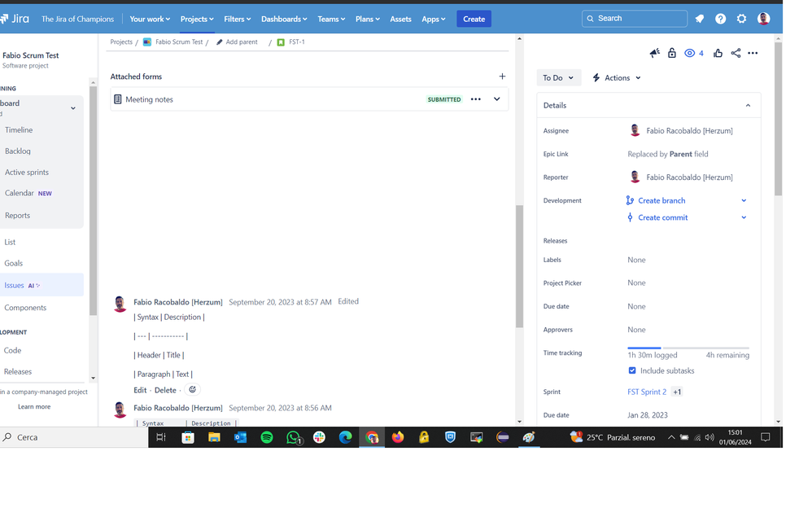Click the give feedback megaphone icon

coord(655,53)
